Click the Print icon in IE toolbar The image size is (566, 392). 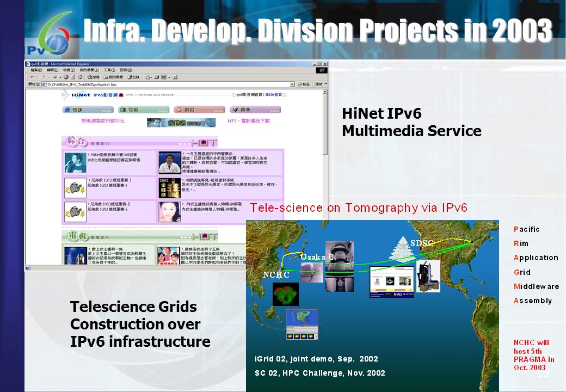click(156, 77)
